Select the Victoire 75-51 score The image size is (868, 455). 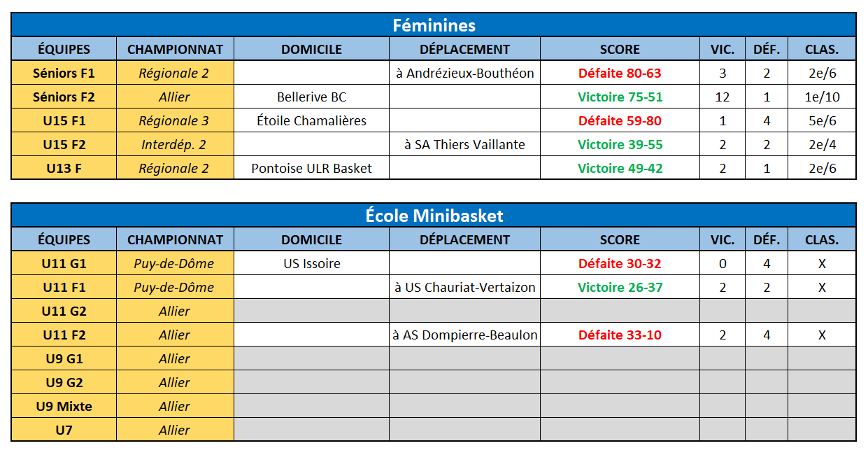pyautogui.click(x=620, y=97)
